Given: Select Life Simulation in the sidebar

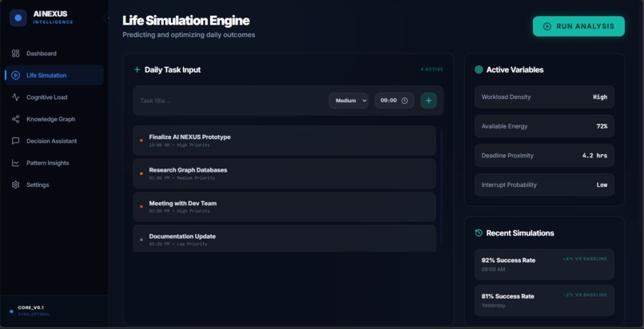Looking at the screenshot, I should [x=54, y=76].
